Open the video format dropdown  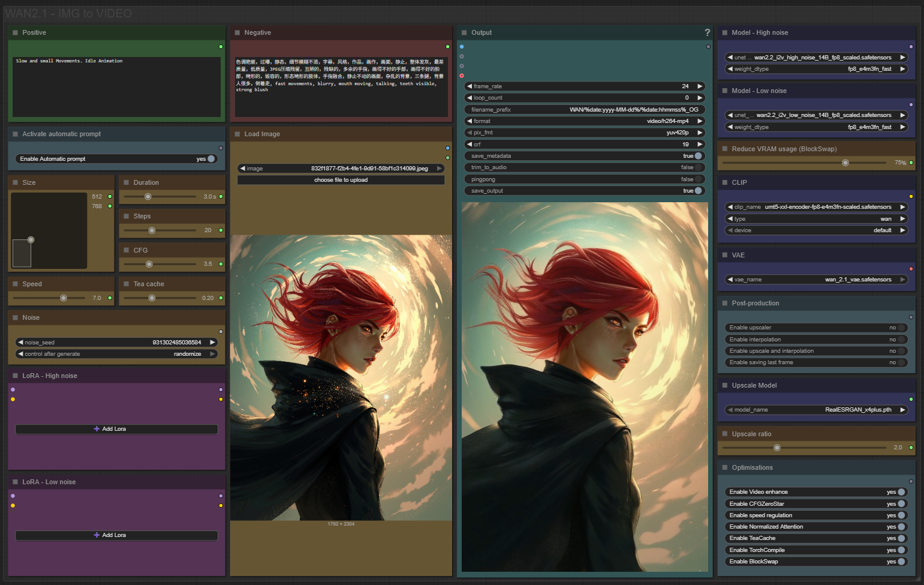click(583, 121)
